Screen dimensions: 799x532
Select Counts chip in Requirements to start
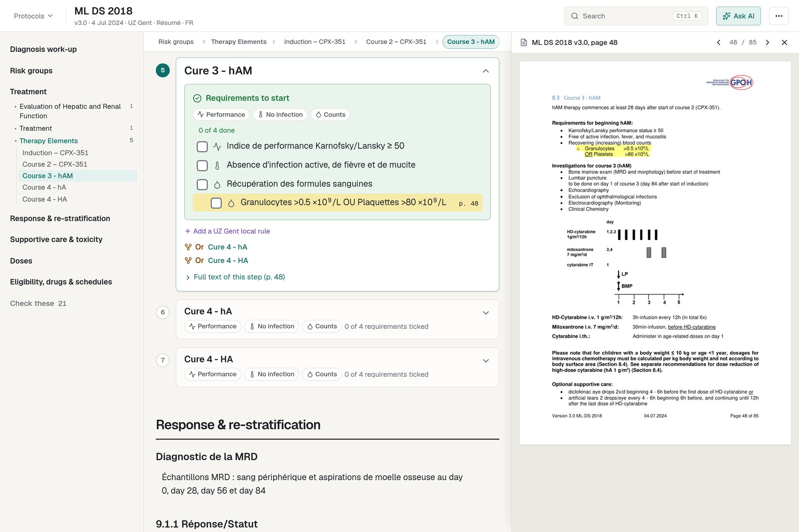[x=330, y=114]
